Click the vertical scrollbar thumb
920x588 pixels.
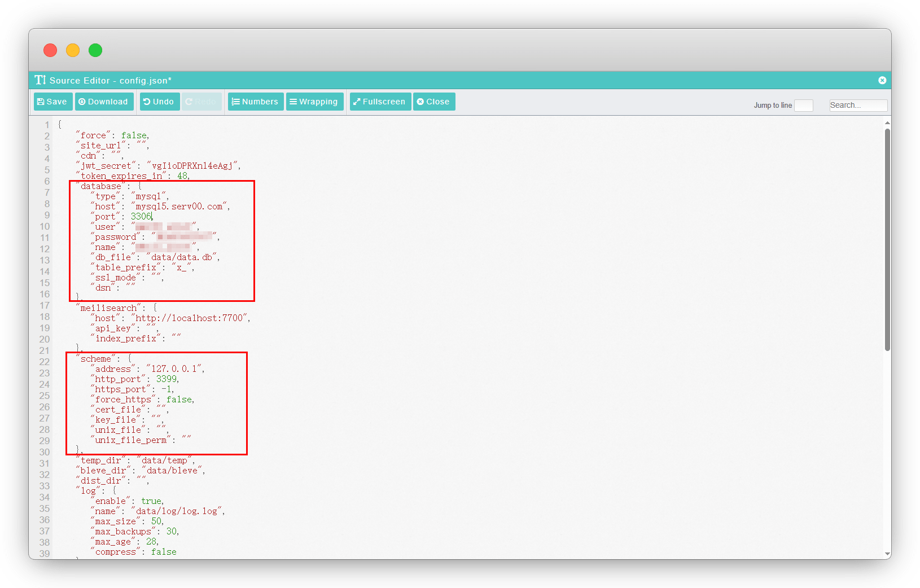(887, 237)
